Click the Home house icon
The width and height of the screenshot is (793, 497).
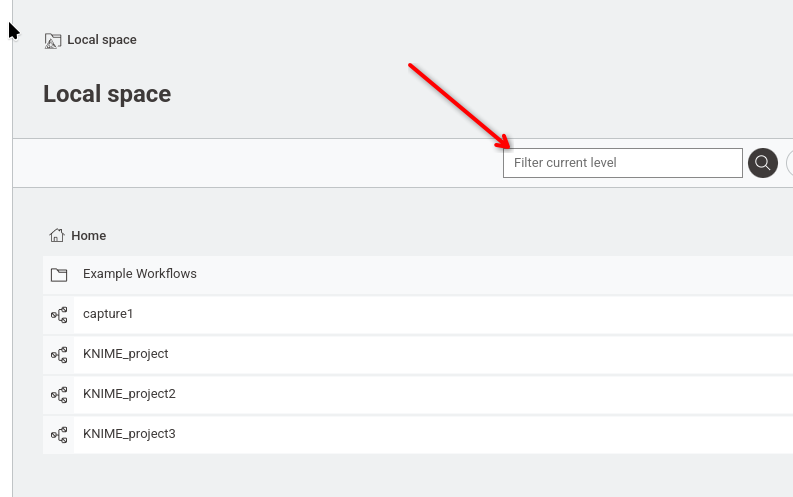tap(57, 236)
